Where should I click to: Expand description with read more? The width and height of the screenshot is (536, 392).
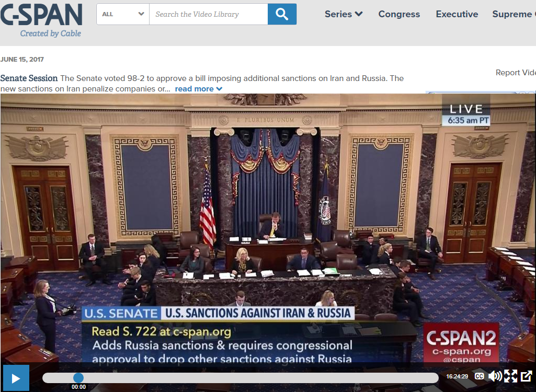(x=198, y=89)
